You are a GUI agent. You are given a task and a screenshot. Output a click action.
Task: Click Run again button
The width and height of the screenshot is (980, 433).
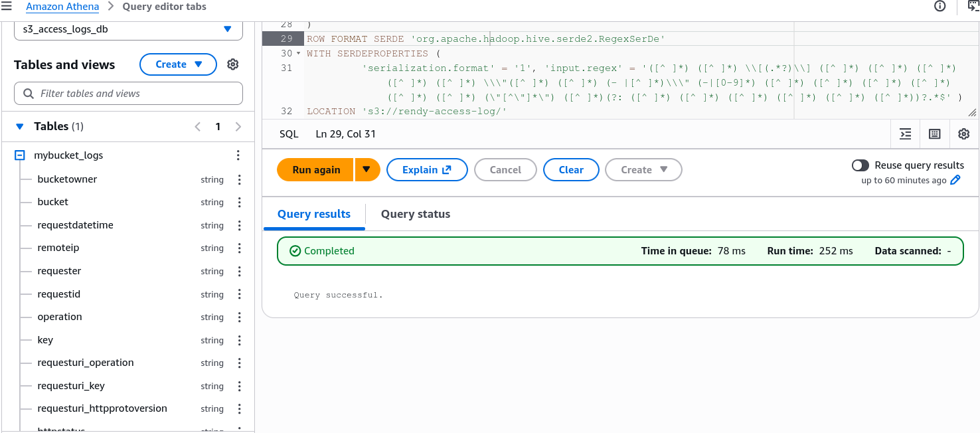(316, 170)
